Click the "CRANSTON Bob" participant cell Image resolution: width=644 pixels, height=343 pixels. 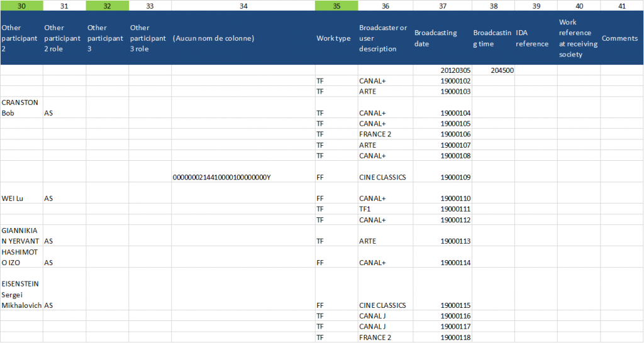click(21, 107)
